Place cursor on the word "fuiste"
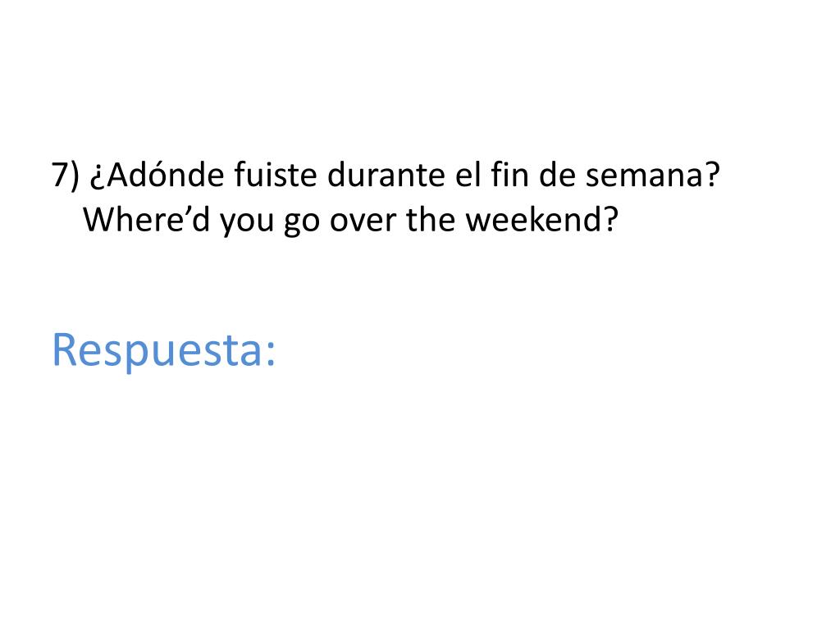 point(276,174)
